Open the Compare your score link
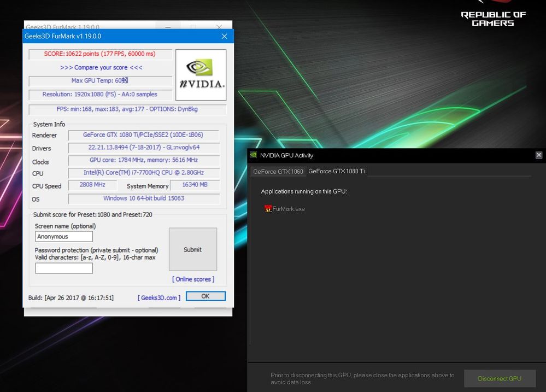This screenshot has width=546, height=392. [x=101, y=68]
